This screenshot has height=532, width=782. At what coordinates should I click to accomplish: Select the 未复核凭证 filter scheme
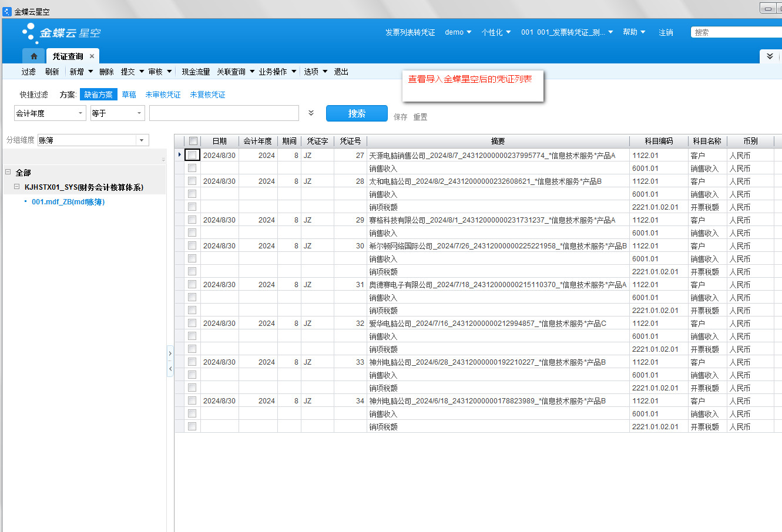coord(207,95)
